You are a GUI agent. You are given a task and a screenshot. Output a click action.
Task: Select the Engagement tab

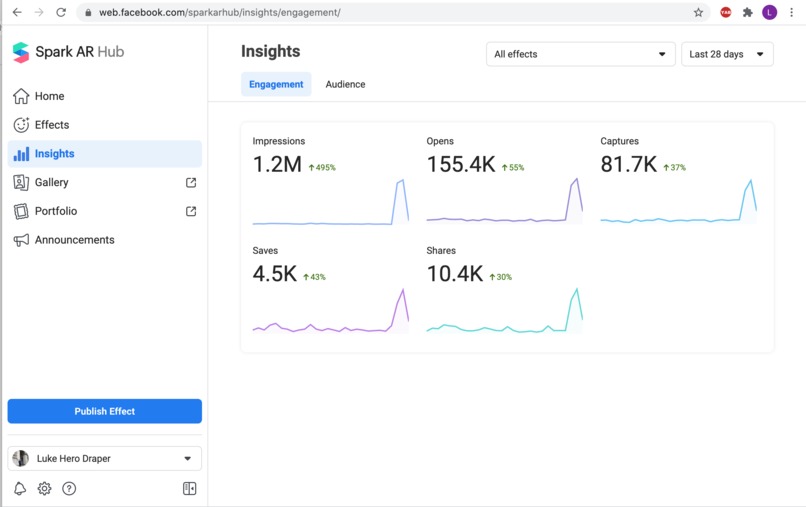coord(276,84)
